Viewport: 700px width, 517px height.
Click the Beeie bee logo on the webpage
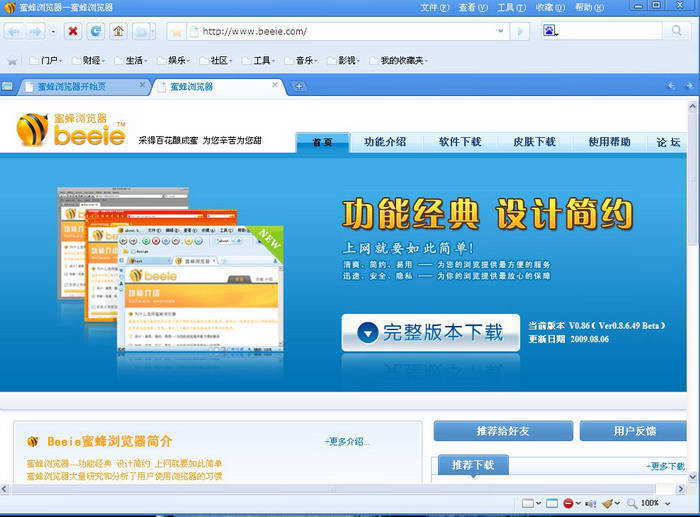click(x=71, y=130)
